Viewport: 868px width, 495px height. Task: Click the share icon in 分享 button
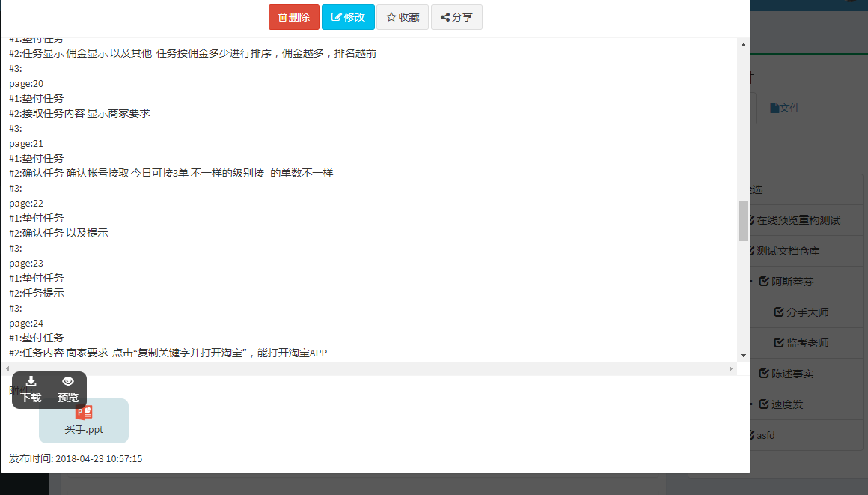pyautogui.click(x=445, y=17)
